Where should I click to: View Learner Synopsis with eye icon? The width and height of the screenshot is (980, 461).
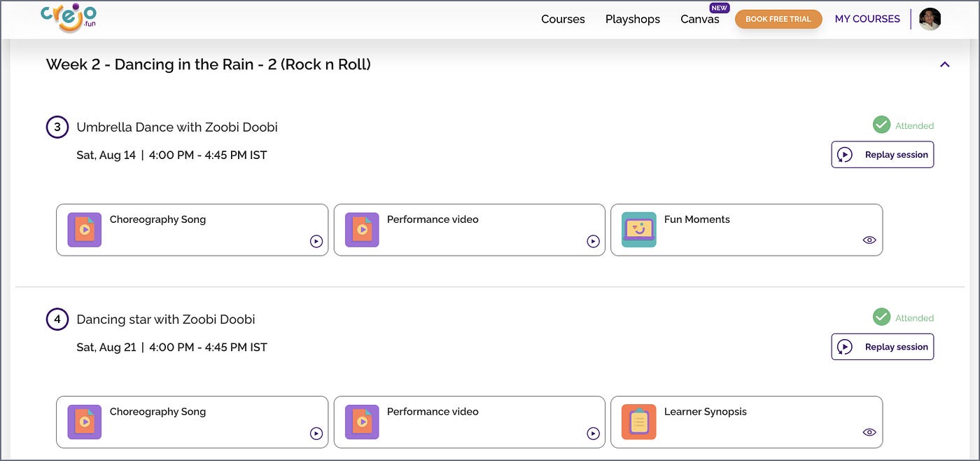coord(869,432)
